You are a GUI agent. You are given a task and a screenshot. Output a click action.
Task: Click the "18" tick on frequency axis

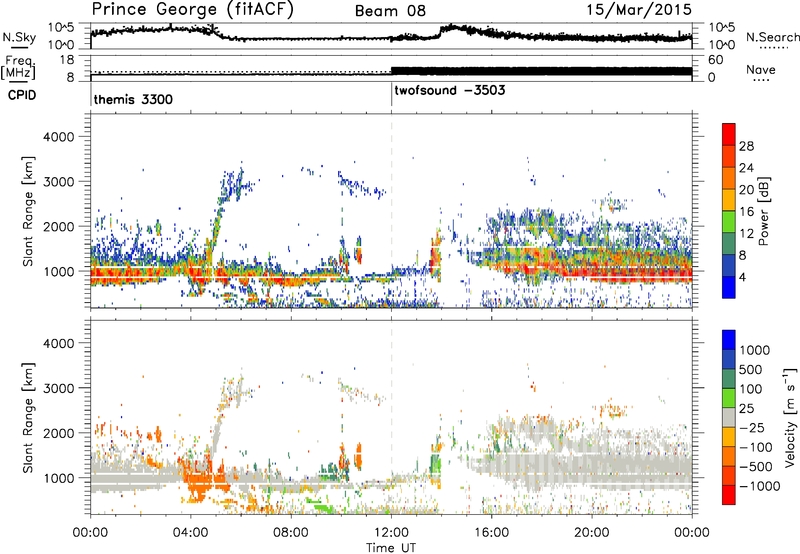pyautogui.click(x=67, y=60)
